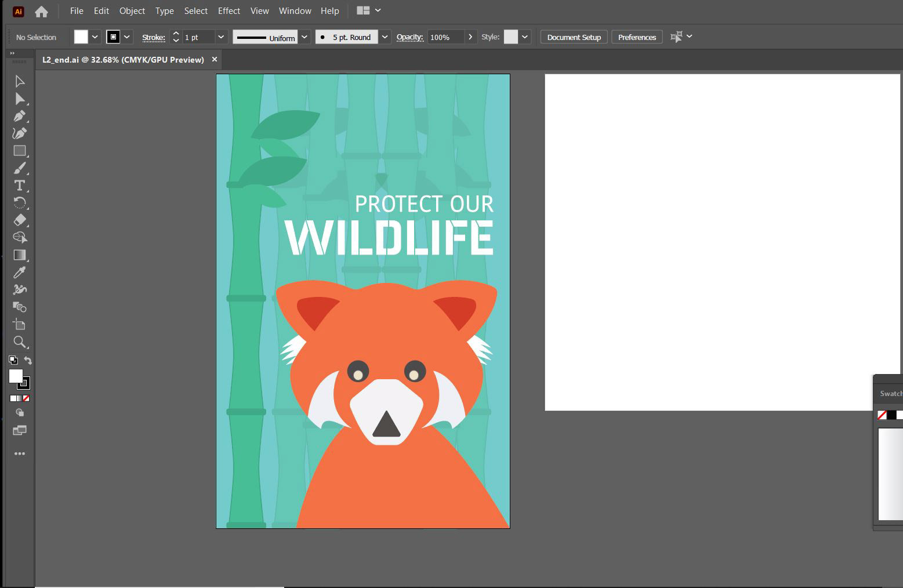Swap fill and stroke colors
This screenshot has width=903, height=588.
pyautogui.click(x=28, y=360)
